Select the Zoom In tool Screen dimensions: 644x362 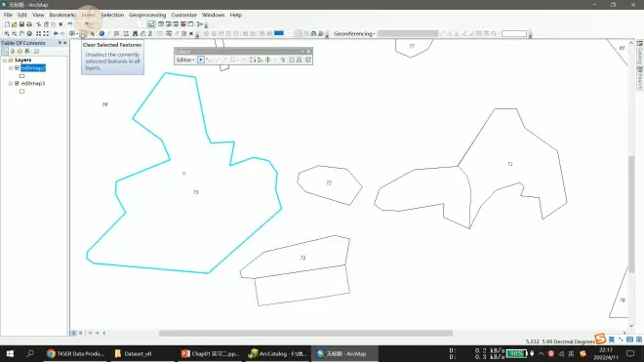click(x=7, y=34)
